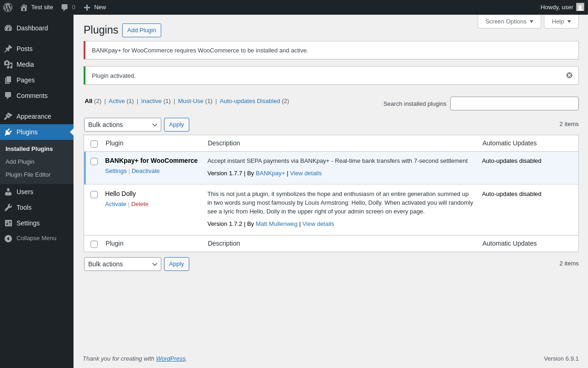
Task: Focus the Search installed plugins field
Action: (x=514, y=103)
